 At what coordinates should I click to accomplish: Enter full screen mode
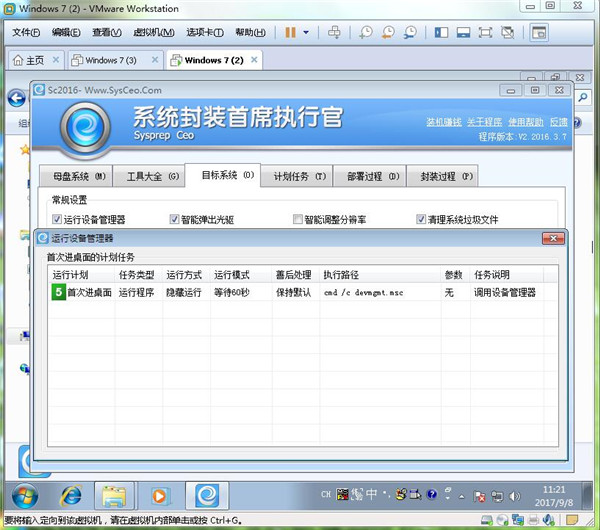pyautogui.click(x=485, y=33)
